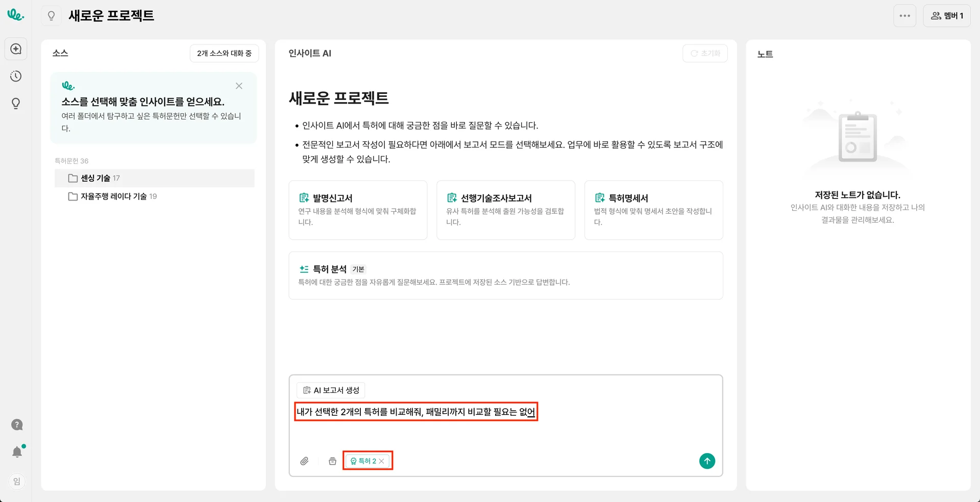This screenshot has width=980, height=502.
Task: Open the help question mark icon
Action: [17, 424]
